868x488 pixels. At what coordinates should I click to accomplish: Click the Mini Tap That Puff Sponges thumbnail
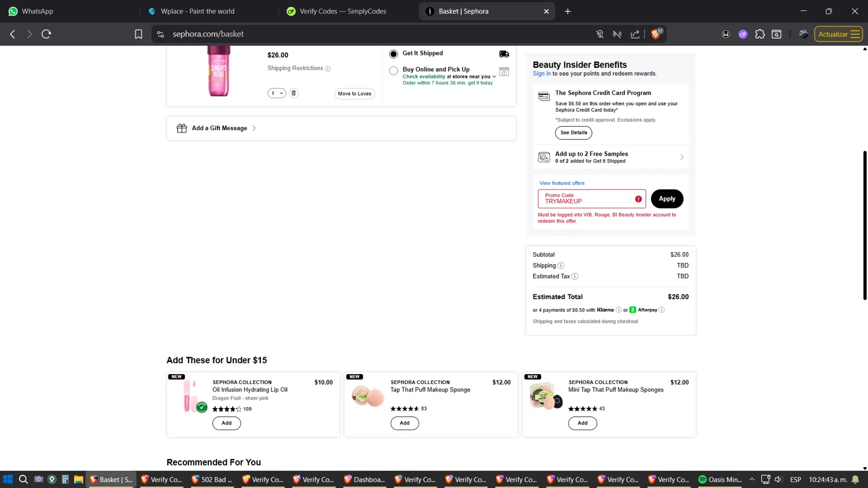pyautogui.click(x=546, y=397)
